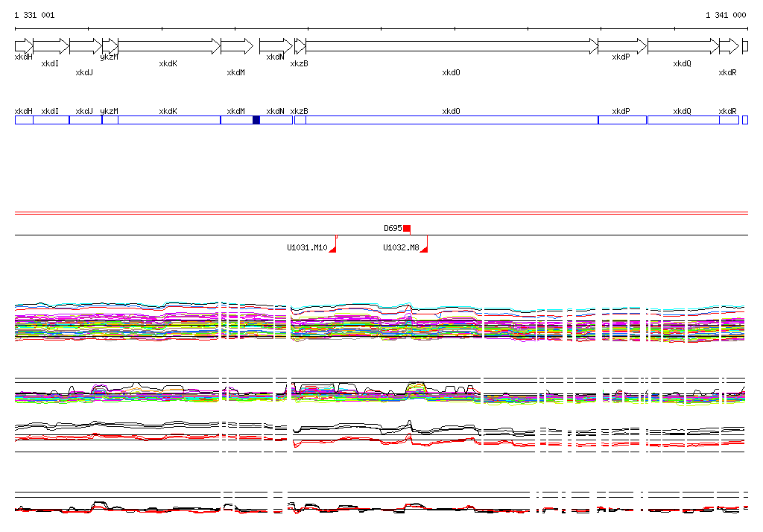
Task: Click the xkdM gene arrow
Action: point(237,46)
